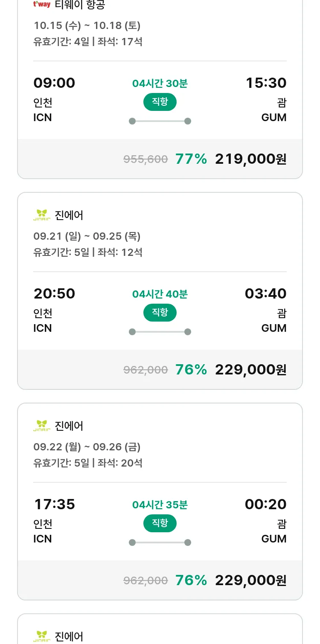
Task: Select 229,000원 fare for 20:50 departure
Action: [x=250, y=370]
